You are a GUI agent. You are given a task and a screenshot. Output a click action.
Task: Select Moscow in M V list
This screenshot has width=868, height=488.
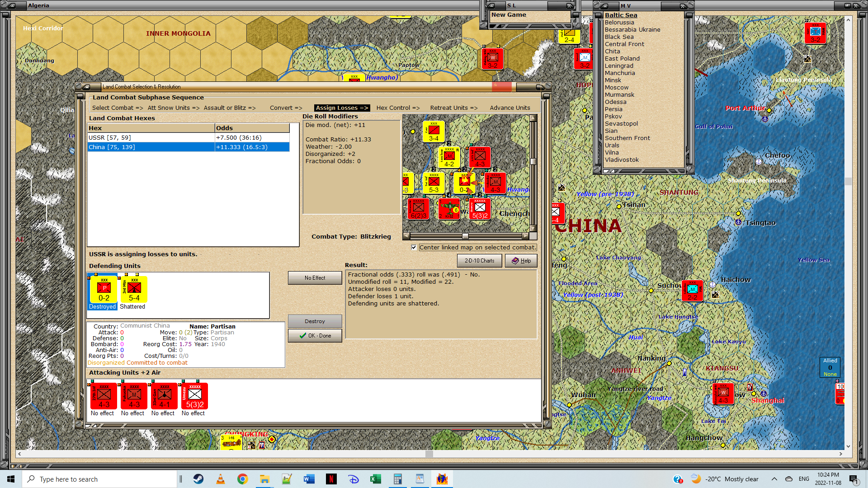pos(617,87)
